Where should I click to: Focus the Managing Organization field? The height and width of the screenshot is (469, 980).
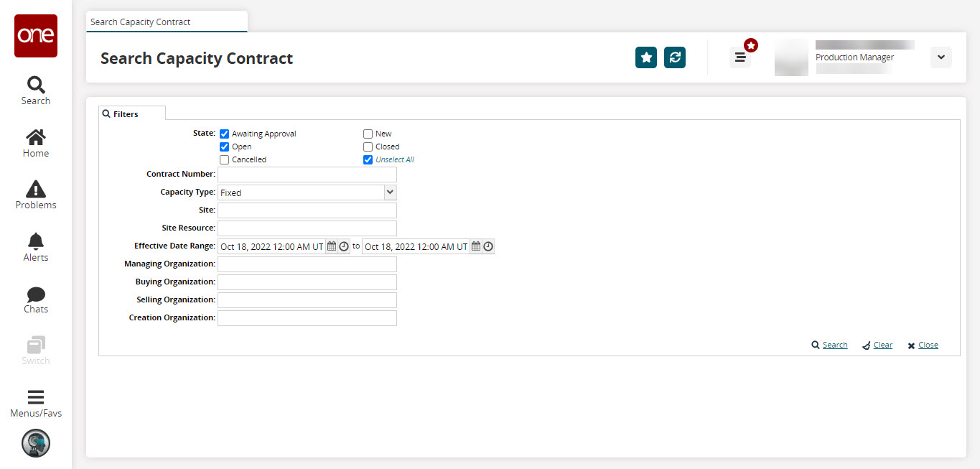[307, 264]
